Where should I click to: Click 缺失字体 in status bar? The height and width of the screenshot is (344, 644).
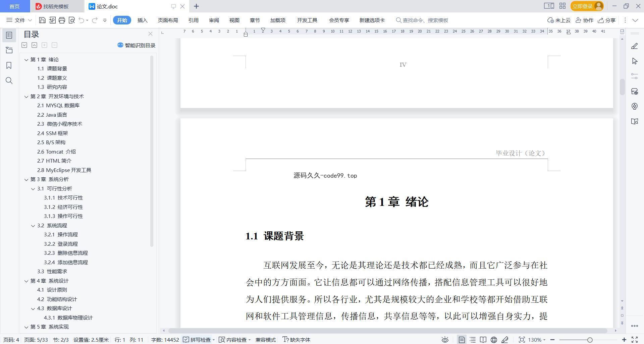pyautogui.click(x=297, y=340)
